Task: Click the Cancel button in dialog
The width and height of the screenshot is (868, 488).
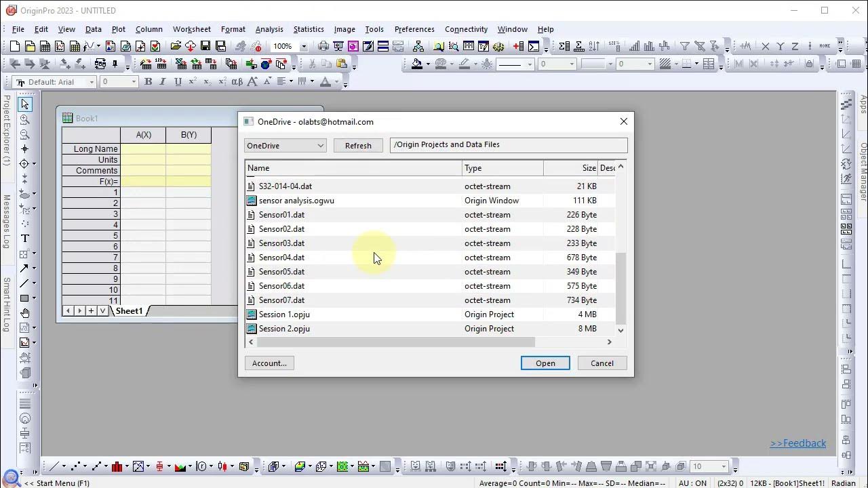Action: (602, 363)
